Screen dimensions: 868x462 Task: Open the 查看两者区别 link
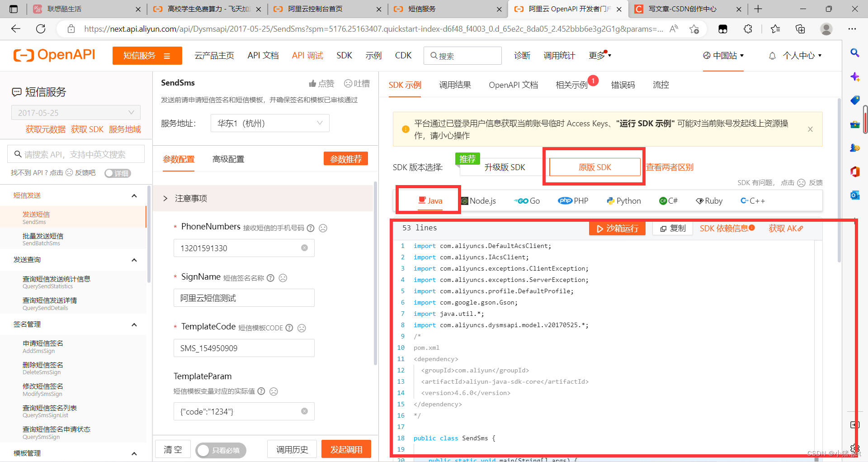[x=670, y=167]
